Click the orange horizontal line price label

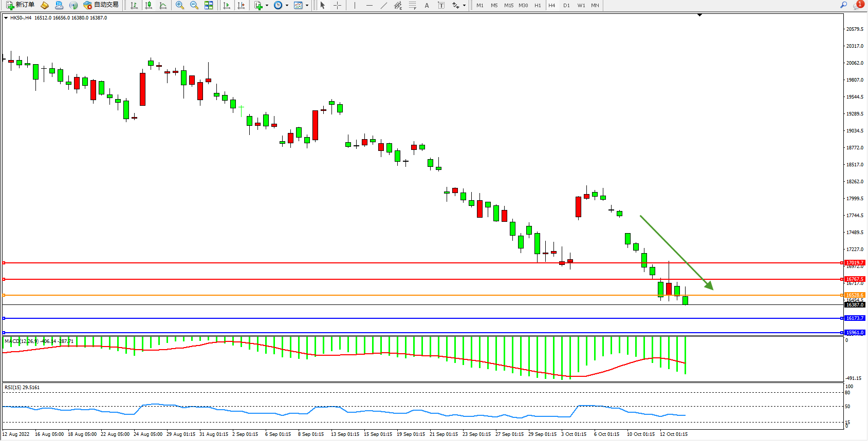pos(855,295)
